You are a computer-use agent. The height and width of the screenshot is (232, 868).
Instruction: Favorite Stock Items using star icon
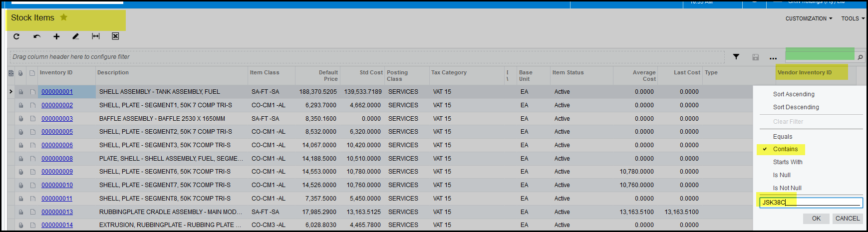click(x=64, y=17)
